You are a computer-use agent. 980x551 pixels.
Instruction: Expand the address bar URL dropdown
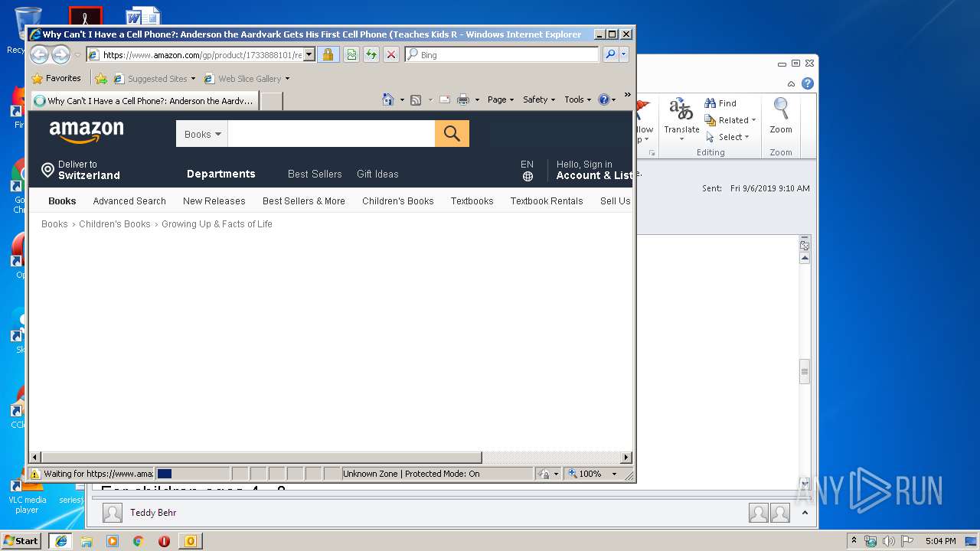[309, 55]
